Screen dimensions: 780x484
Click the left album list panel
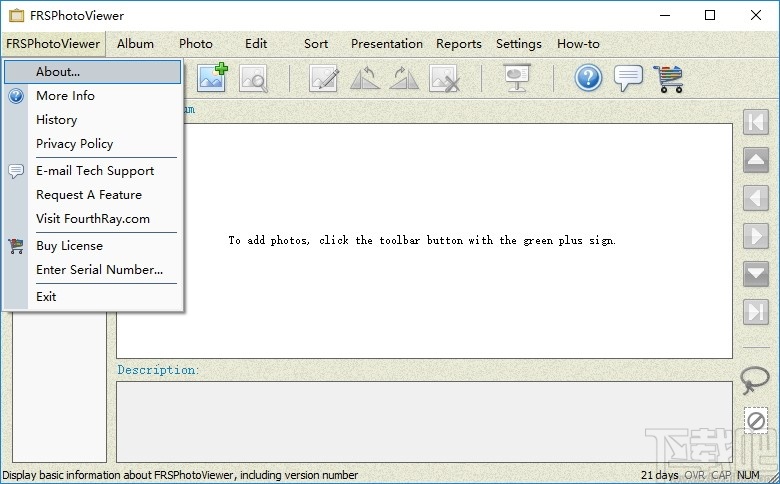click(59, 388)
